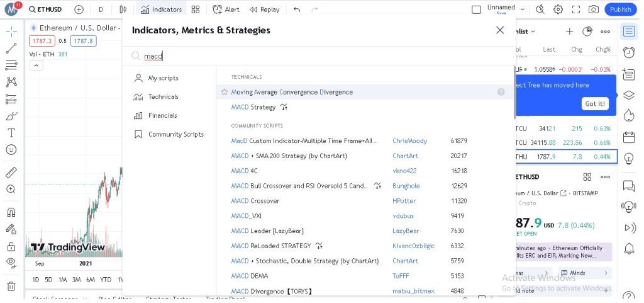The image size is (644, 303).
Task: Favorite Moving Average Convergence Divergence with star
Action: 225,92
